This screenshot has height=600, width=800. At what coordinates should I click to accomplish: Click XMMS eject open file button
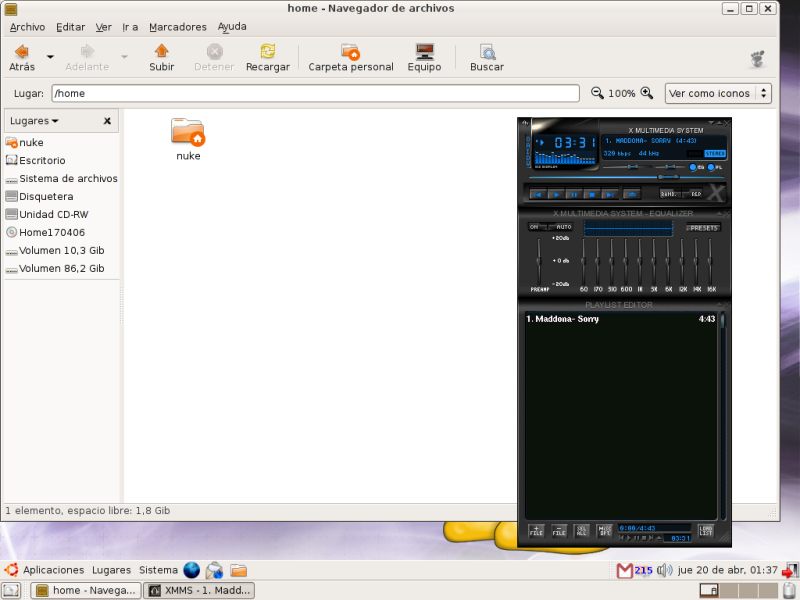click(632, 194)
